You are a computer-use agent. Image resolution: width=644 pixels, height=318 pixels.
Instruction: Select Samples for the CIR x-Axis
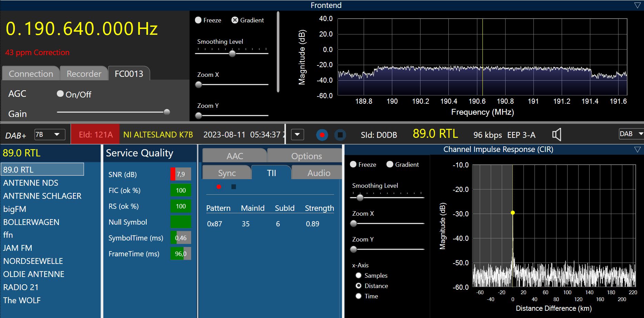359,275
